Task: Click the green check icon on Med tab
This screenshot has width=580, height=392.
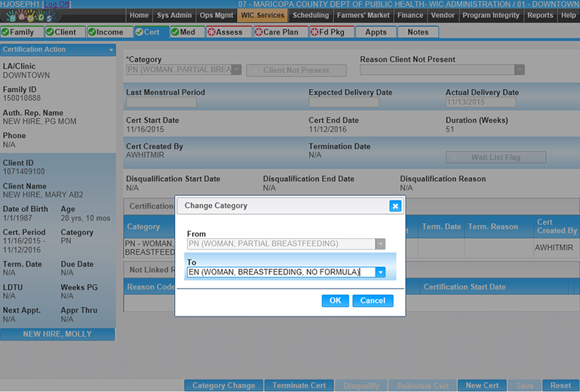Action: pos(175,32)
